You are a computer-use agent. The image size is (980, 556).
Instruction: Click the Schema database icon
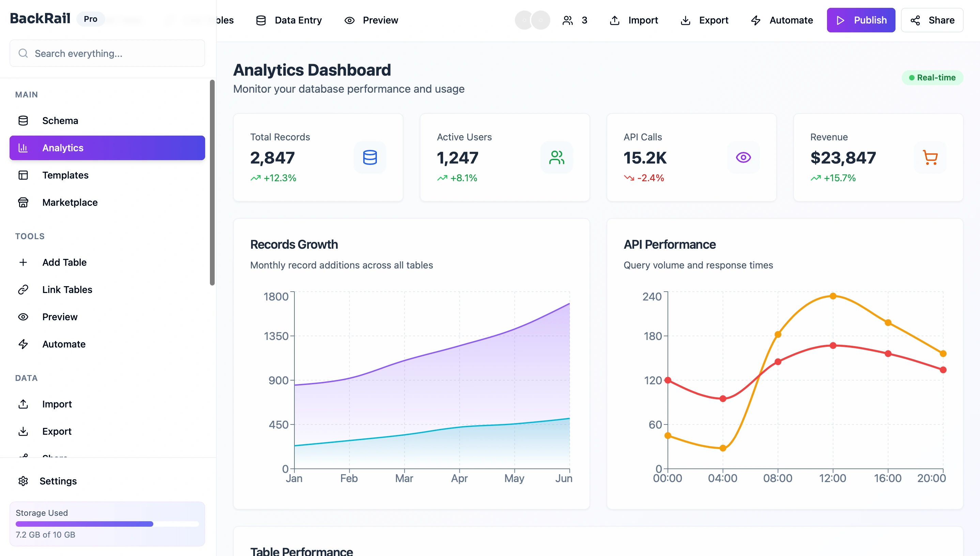tap(23, 121)
